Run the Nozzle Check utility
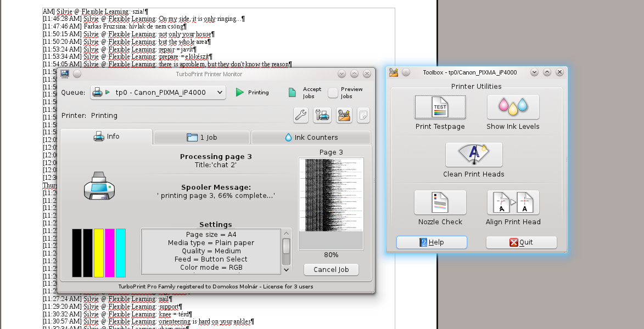This screenshot has height=329, width=644. pos(440,202)
